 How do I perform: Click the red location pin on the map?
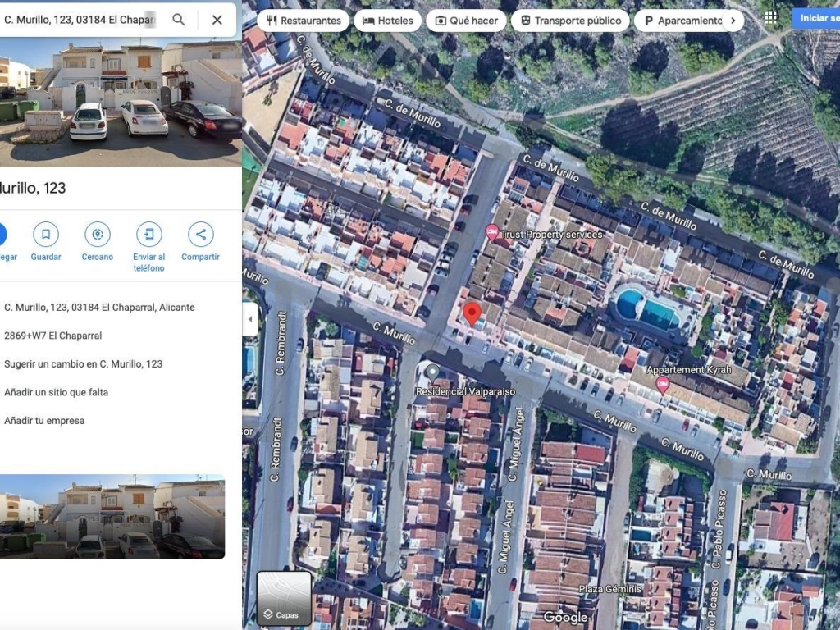[x=472, y=314]
